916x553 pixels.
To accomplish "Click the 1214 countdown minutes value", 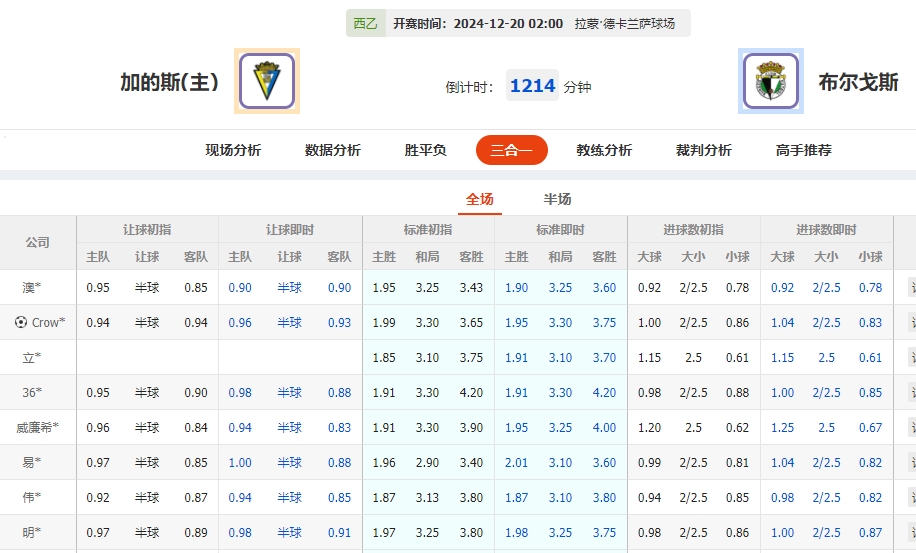I will [x=532, y=86].
